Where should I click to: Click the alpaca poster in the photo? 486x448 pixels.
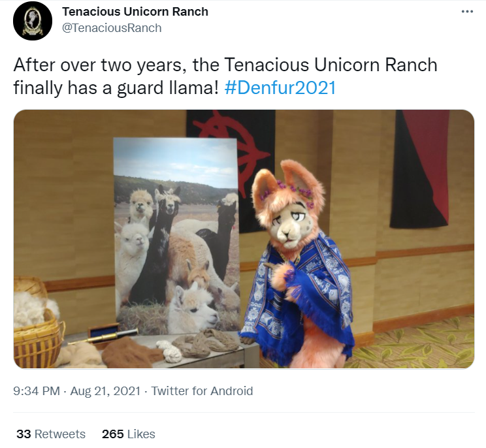176,236
